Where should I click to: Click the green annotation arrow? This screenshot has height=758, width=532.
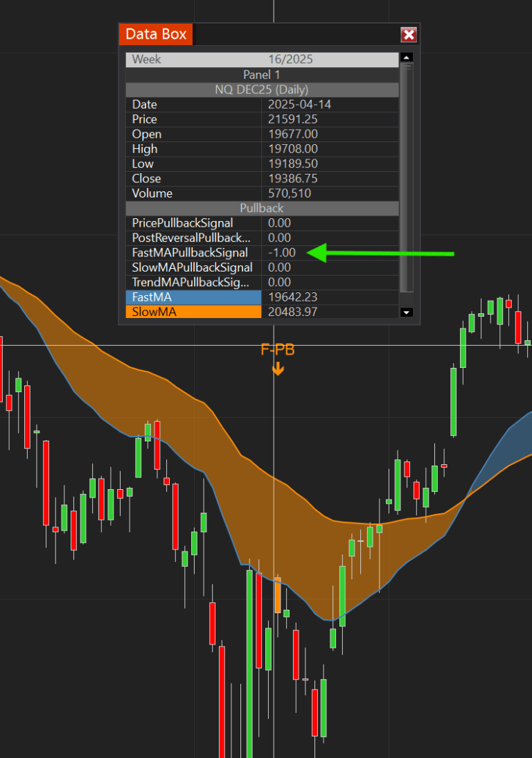pos(381,254)
